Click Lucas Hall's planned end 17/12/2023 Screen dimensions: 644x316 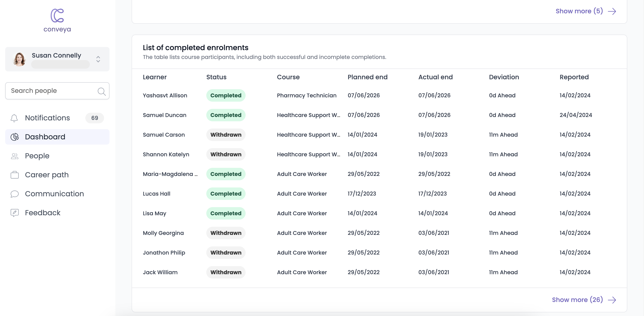point(362,194)
